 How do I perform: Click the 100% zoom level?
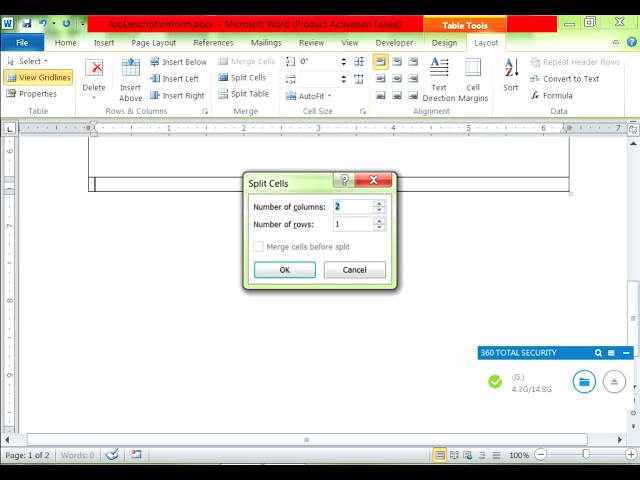(519, 455)
